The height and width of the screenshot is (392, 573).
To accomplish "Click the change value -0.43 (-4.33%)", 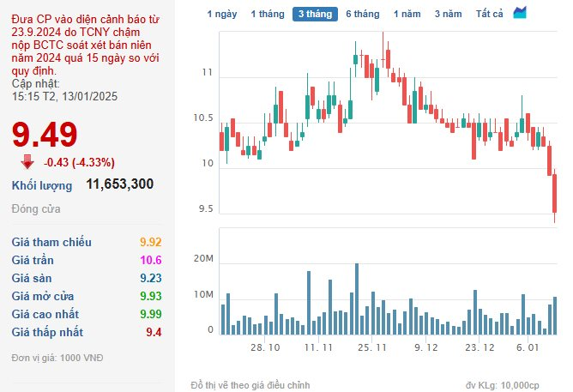I will coord(79,162).
